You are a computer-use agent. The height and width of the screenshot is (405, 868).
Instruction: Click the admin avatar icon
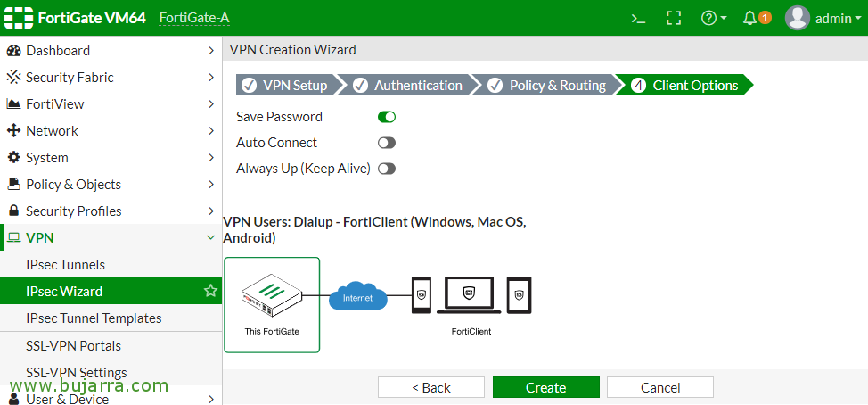[x=797, y=18]
